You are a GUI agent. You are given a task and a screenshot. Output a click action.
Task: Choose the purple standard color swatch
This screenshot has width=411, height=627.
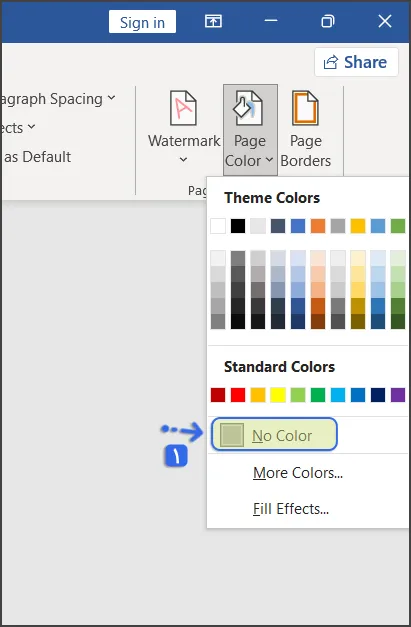[x=398, y=395]
